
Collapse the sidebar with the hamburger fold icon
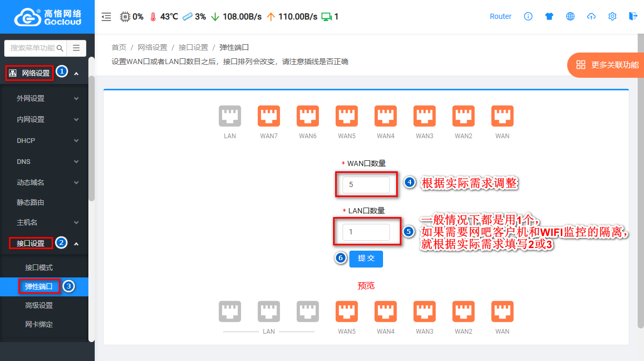[x=106, y=17]
